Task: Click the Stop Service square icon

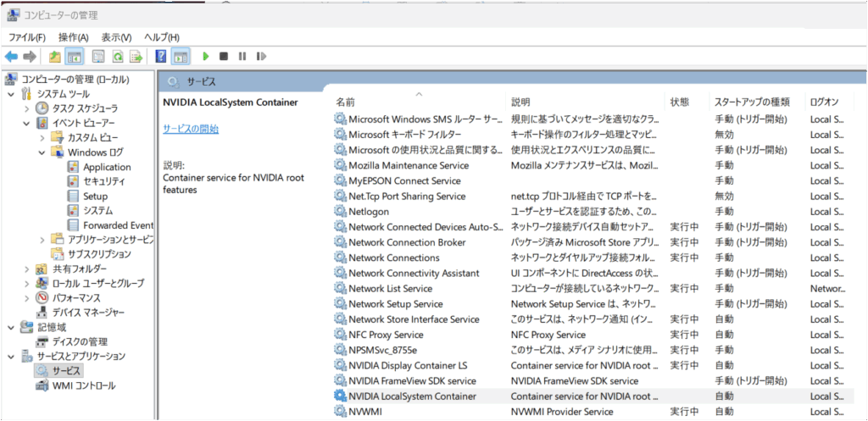Action: [x=224, y=57]
